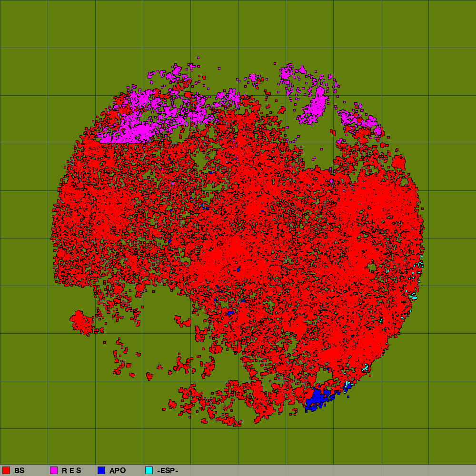Click the large blue APO cluster on map
Image resolution: width=476 pixels, height=476 pixels.
point(317,398)
